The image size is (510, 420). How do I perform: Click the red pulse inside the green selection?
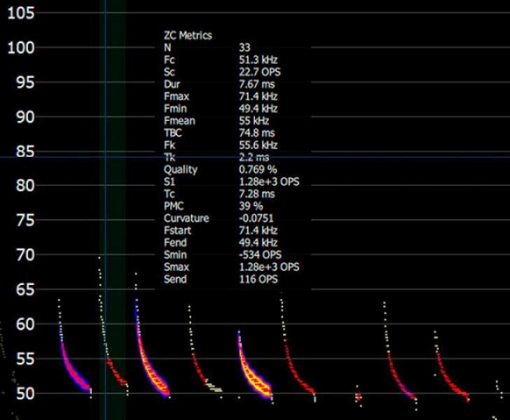click(x=115, y=372)
